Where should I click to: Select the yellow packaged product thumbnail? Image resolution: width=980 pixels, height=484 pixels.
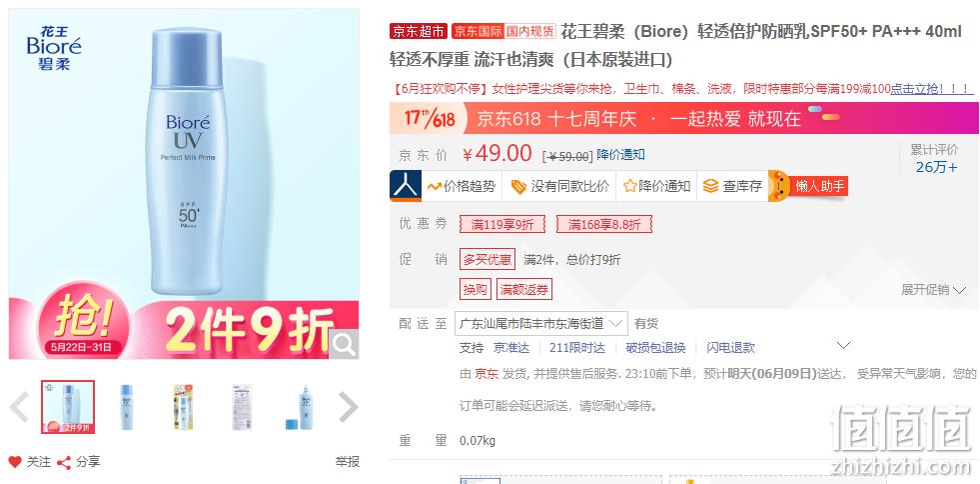(x=183, y=407)
